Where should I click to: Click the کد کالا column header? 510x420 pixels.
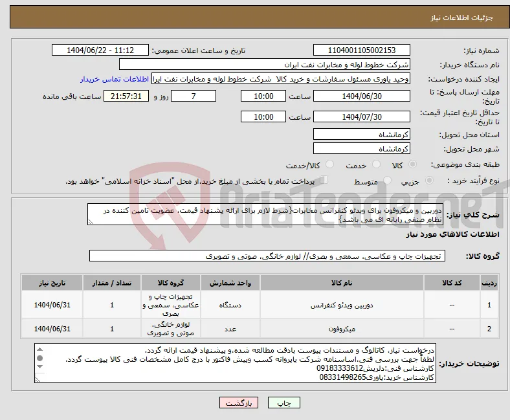click(452, 283)
